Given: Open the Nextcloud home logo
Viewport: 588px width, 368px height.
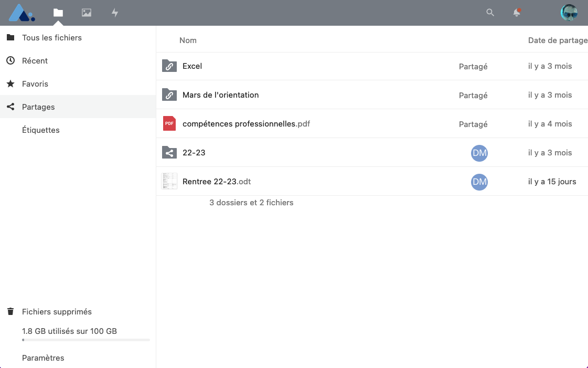Looking at the screenshot, I should pyautogui.click(x=22, y=13).
